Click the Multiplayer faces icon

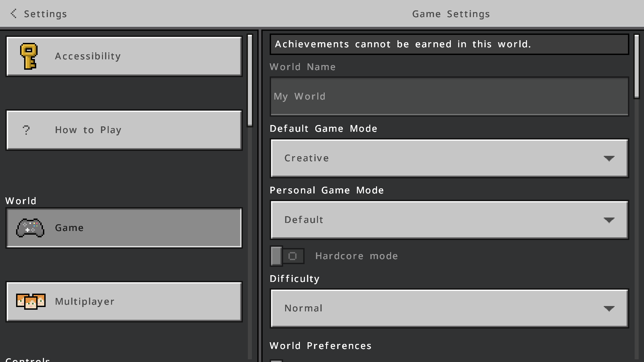click(31, 301)
